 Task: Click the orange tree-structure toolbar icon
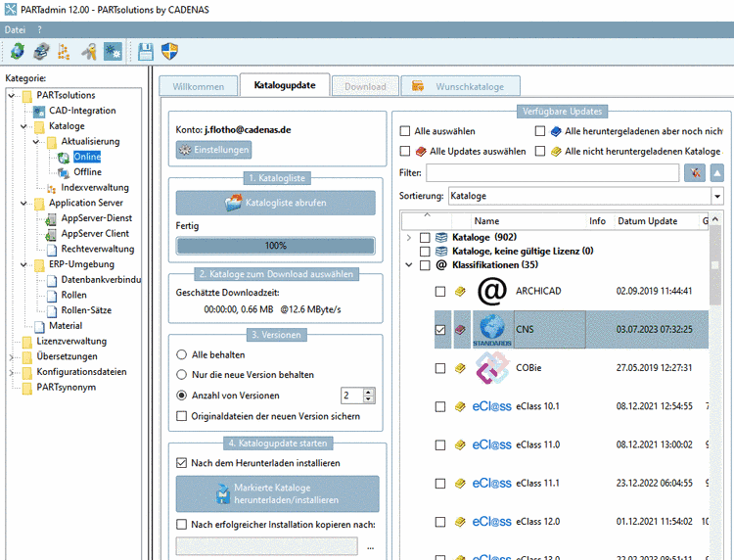click(x=64, y=52)
